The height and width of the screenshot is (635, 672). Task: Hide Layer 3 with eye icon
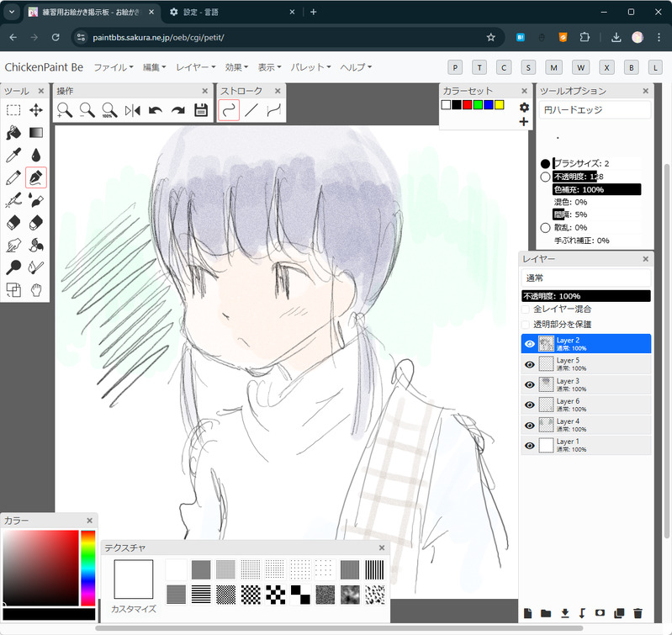coord(530,384)
